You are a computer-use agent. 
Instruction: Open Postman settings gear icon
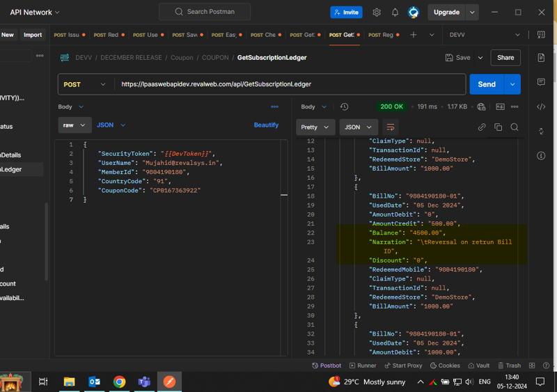(377, 13)
